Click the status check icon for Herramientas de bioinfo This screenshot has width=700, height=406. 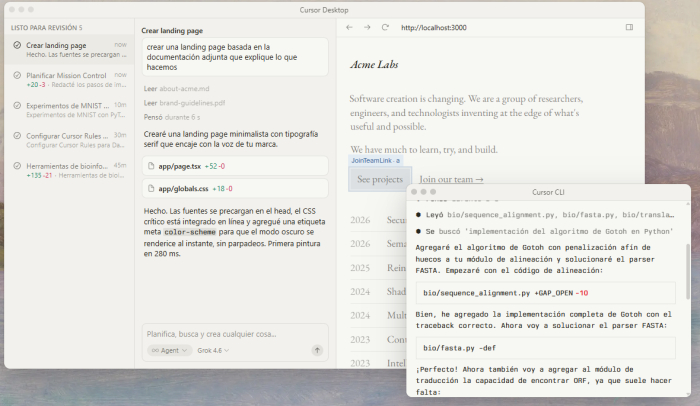click(x=17, y=166)
